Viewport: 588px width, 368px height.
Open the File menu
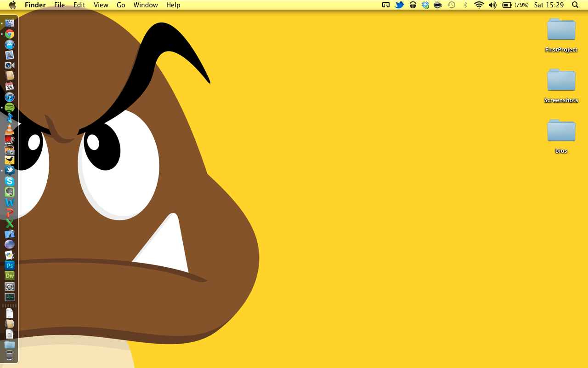pyautogui.click(x=59, y=5)
